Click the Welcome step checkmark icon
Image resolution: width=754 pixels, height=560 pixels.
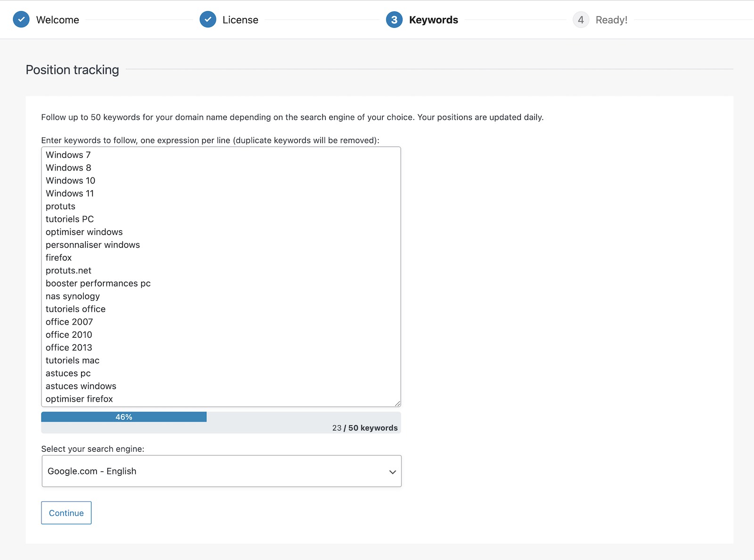(21, 20)
